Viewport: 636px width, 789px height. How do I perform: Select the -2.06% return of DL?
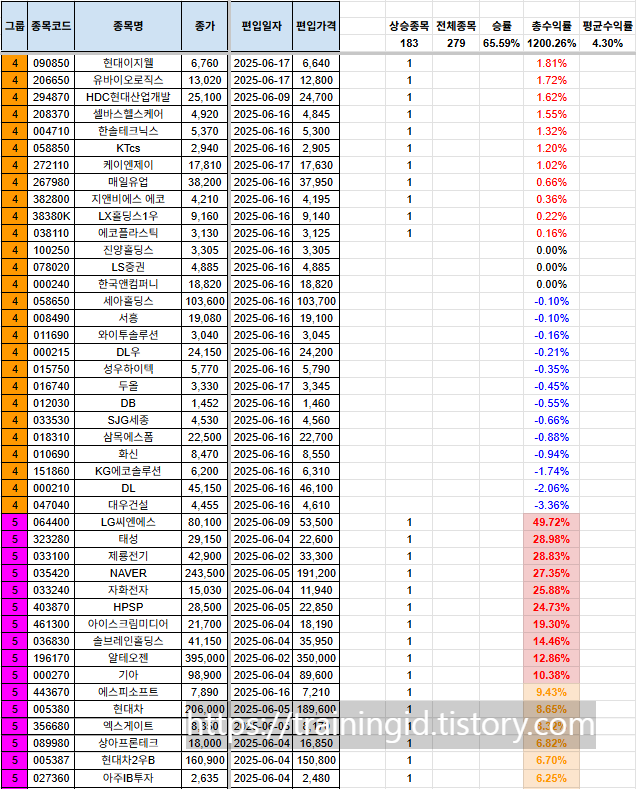pyautogui.click(x=551, y=489)
